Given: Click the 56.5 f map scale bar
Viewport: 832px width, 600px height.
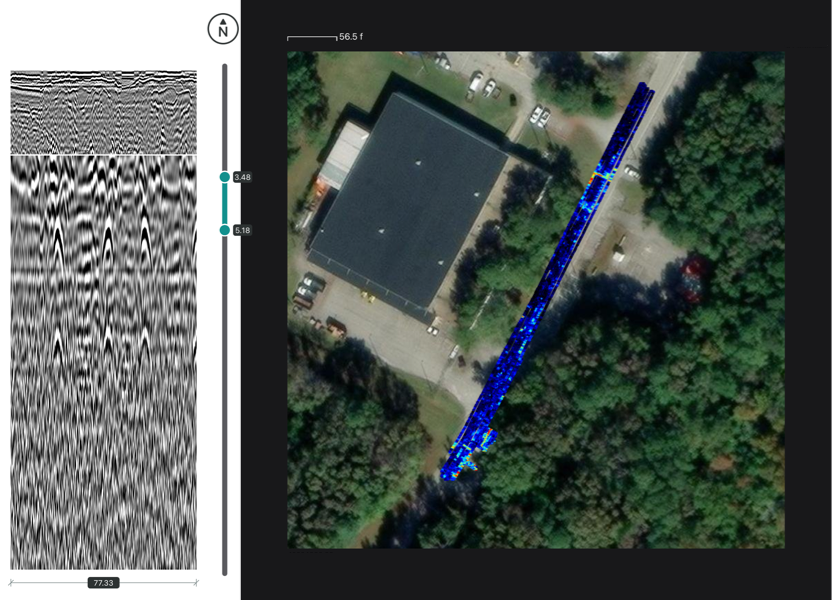Looking at the screenshot, I should [x=313, y=38].
